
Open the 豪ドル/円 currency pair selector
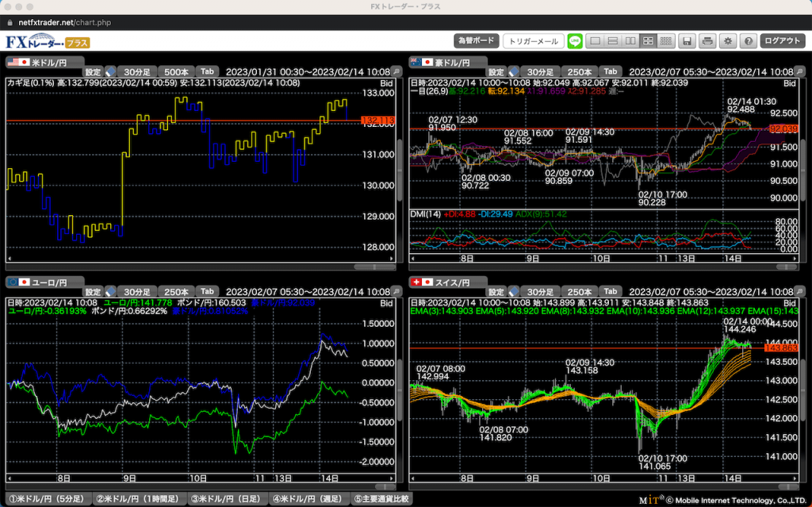tap(448, 62)
